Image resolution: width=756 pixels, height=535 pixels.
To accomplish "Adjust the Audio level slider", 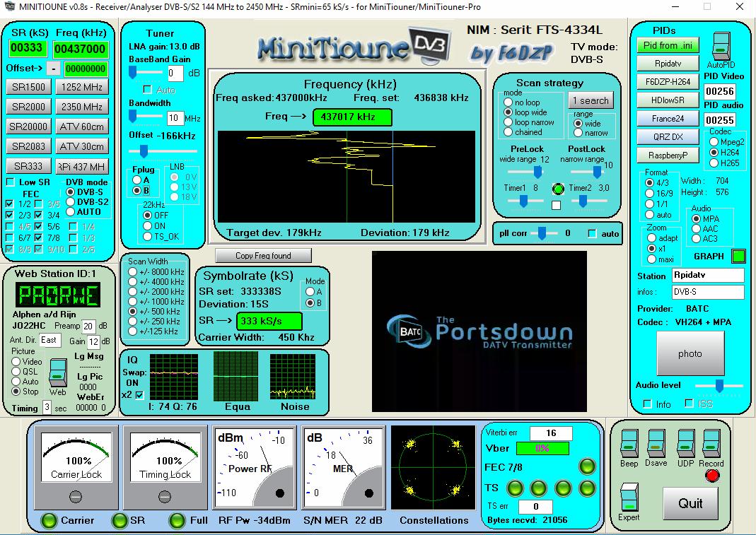I will point(719,386).
